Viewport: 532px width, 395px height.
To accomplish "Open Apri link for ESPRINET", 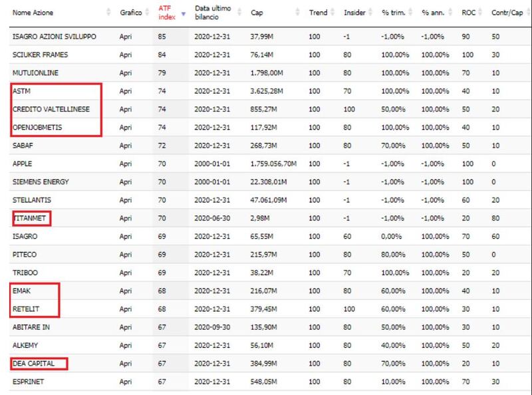I will click(126, 382).
